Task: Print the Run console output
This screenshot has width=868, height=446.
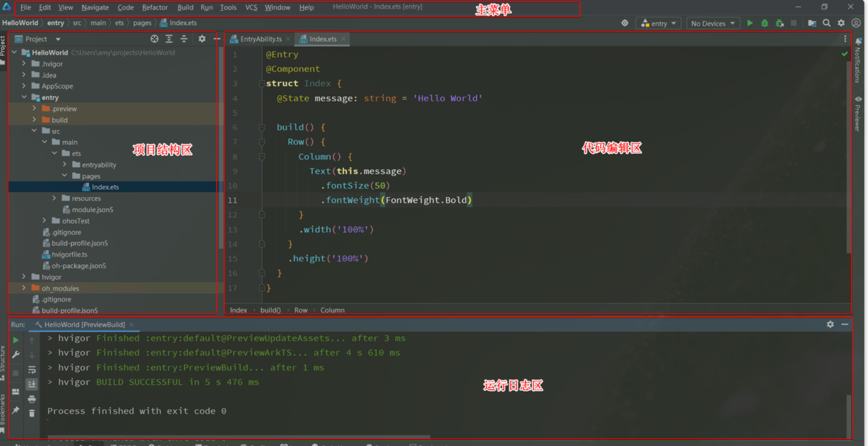Action: point(32,399)
